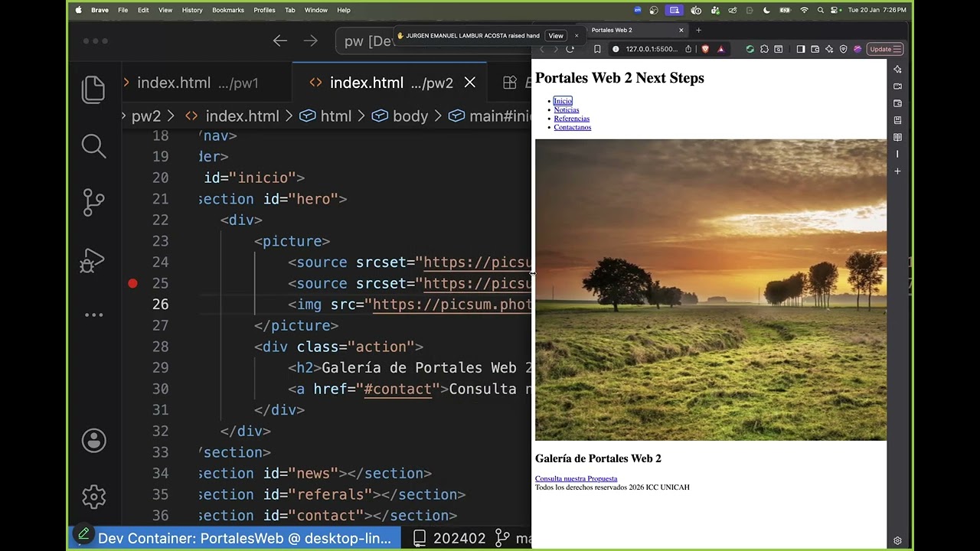980x551 pixels.
Task: Click the green sync extension icon
Action: [x=750, y=49]
